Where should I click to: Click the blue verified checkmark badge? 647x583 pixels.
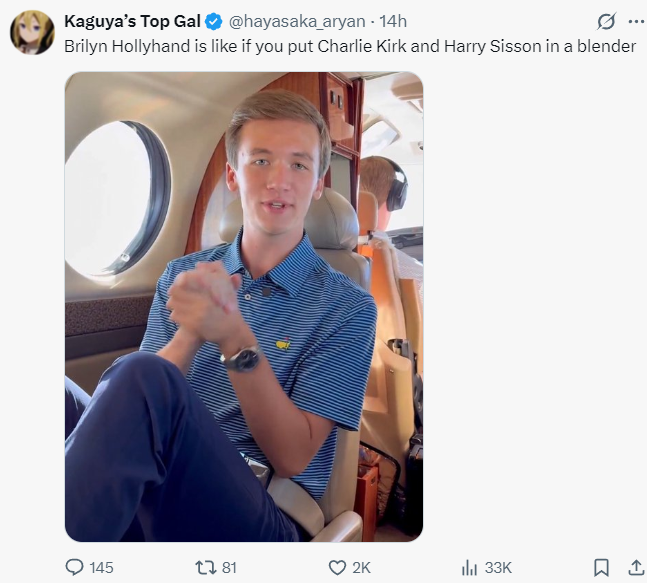[214, 21]
